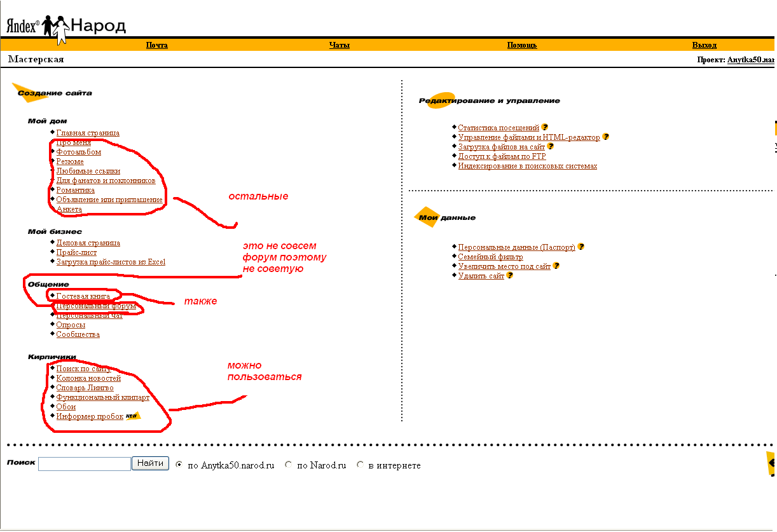
Task: Open Загрузка прайс-листов из Excel link
Action: tap(111, 262)
